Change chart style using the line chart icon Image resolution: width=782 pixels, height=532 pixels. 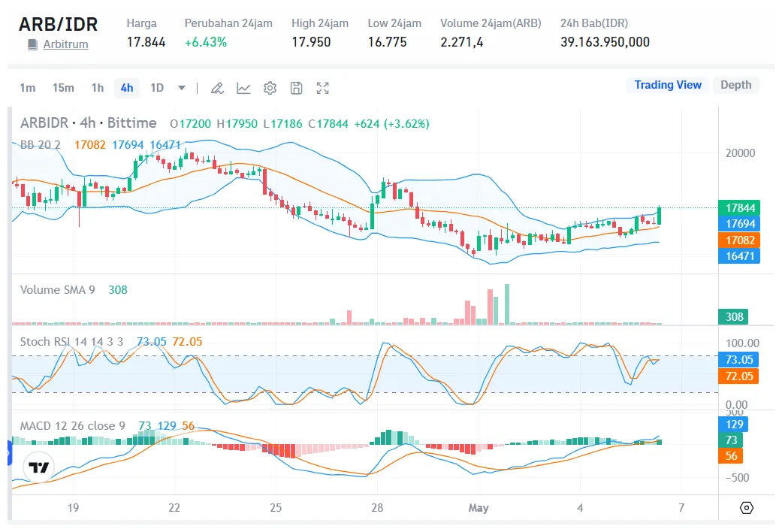tap(243, 88)
